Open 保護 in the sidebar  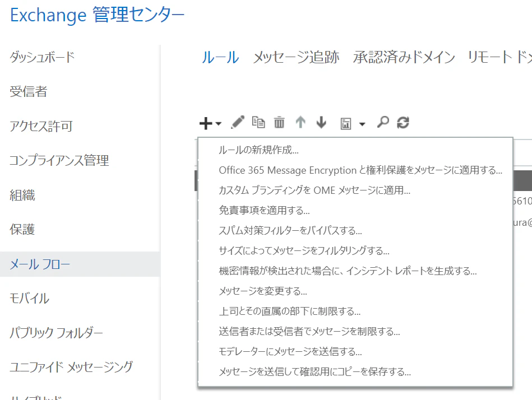pos(22,230)
